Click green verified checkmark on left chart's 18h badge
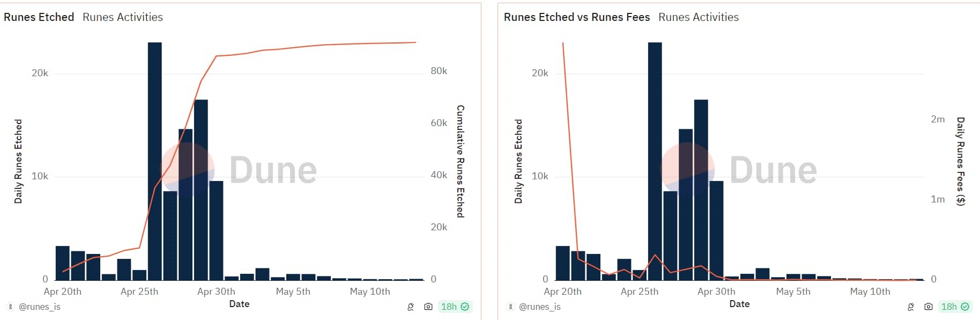This screenshot has width=980, height=320. tap(465, 307)
